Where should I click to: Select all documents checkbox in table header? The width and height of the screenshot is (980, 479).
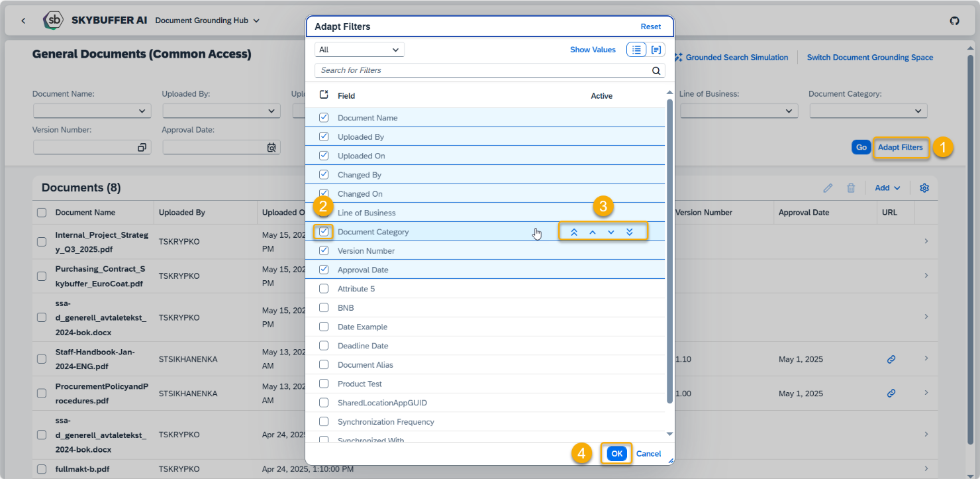[42, 213]
